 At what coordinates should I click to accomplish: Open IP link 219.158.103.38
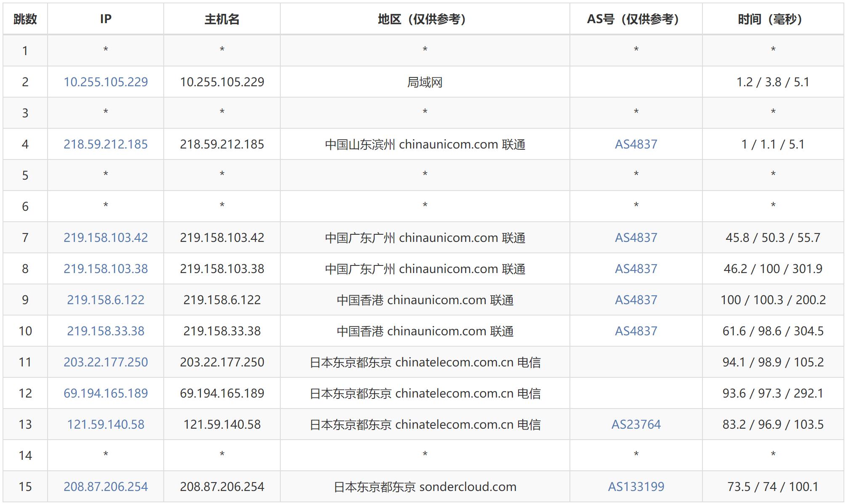(106, 268)
